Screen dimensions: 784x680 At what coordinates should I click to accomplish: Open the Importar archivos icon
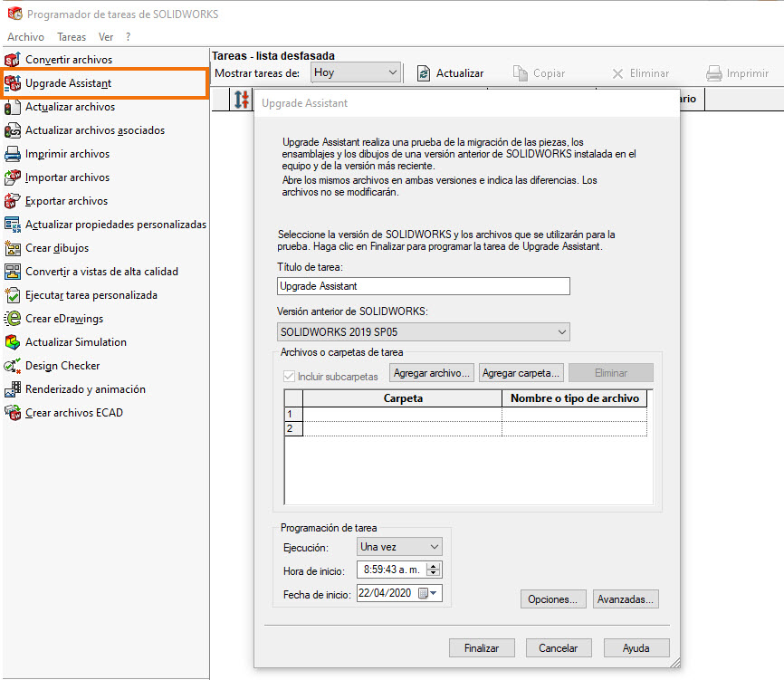tap(13, 177)
